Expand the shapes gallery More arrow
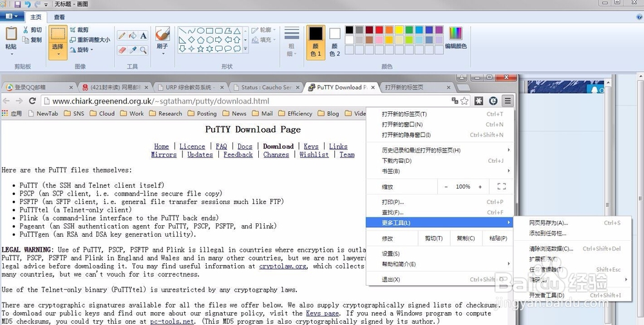This screenshot has height=325, width=644. point(245,49)
